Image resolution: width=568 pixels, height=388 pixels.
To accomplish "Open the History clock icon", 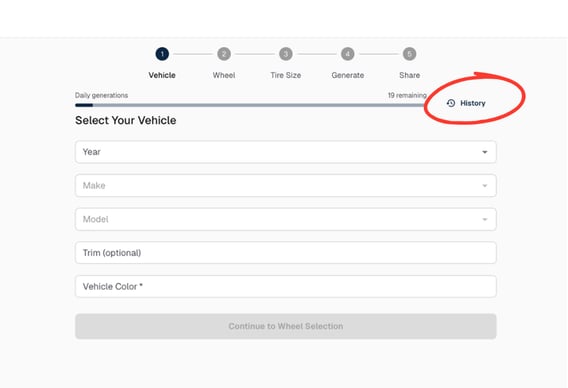I will [x=451, y=103].
